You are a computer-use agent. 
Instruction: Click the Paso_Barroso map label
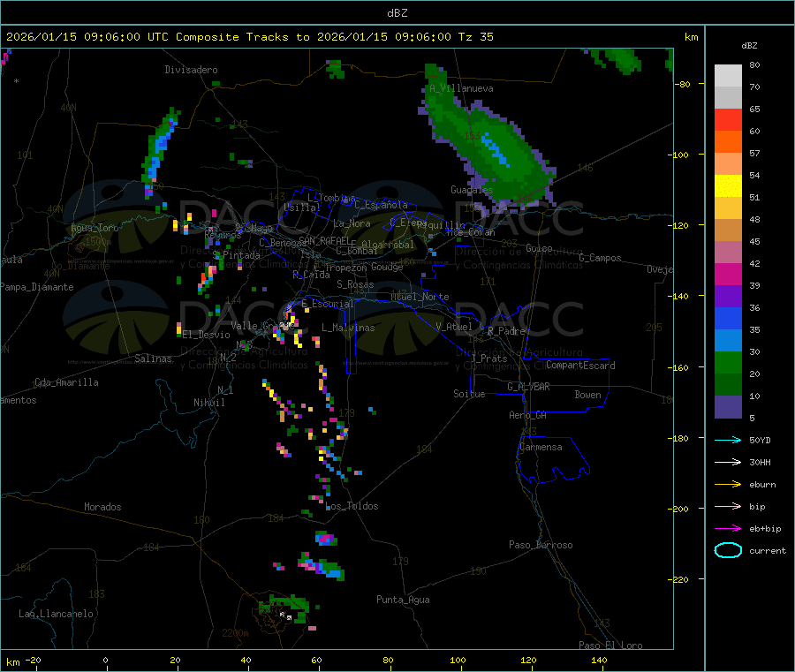pyautogui.click(x=541, y=545)
